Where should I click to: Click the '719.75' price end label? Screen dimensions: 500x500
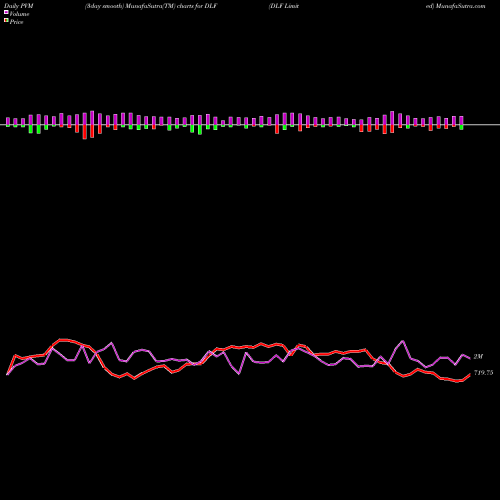[x=483, y=373]
